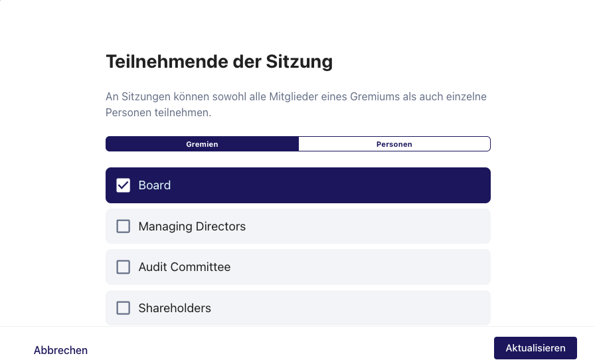Select the Gremien tab
Image resolution: width=595 pixels, height=364 pixels.
pyautogui.click(x=202, y=144)
